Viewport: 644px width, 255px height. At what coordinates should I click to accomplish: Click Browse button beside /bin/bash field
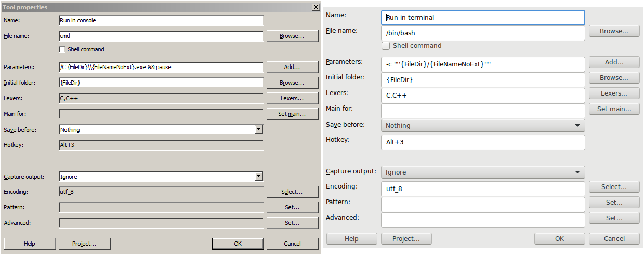(614, 31)
